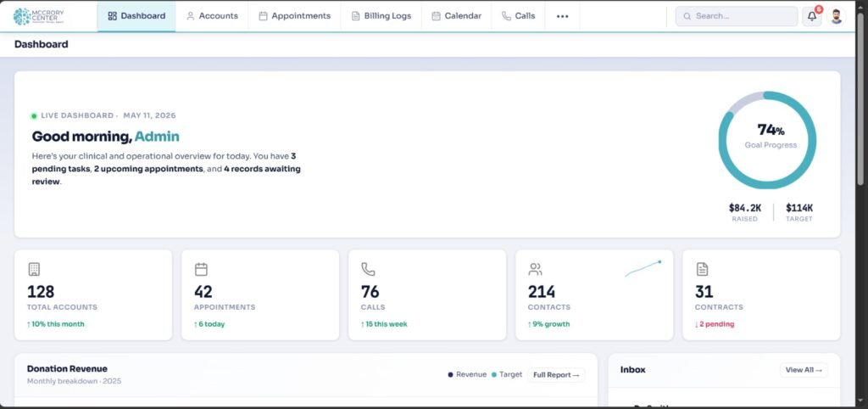Expand the three-dots more menu
Screen dimensions: 868x409
pos(563,16)
